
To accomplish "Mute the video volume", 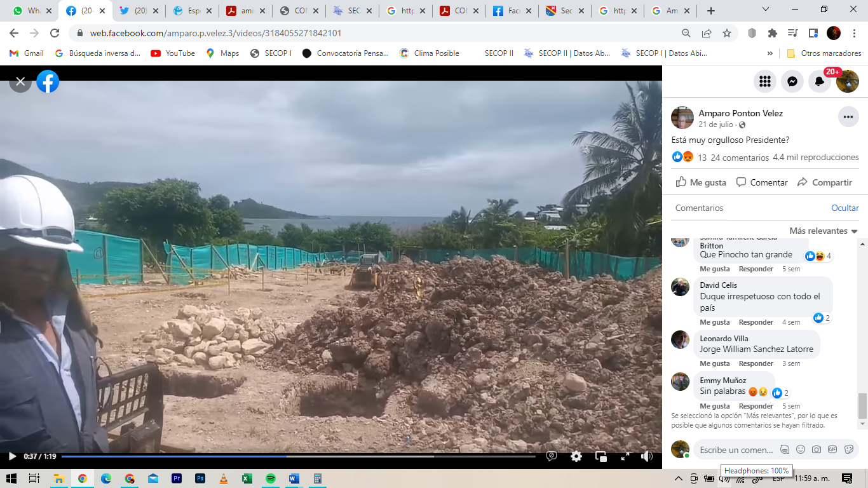I will click(647, 456).
